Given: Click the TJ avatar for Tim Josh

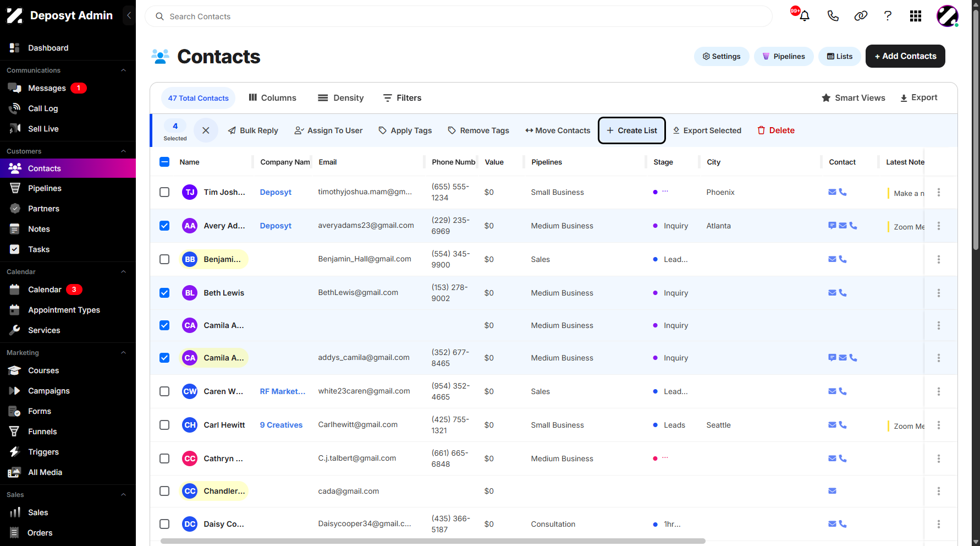Looking at the screenshot, I should pyautogui.click(x=190, y=192).
